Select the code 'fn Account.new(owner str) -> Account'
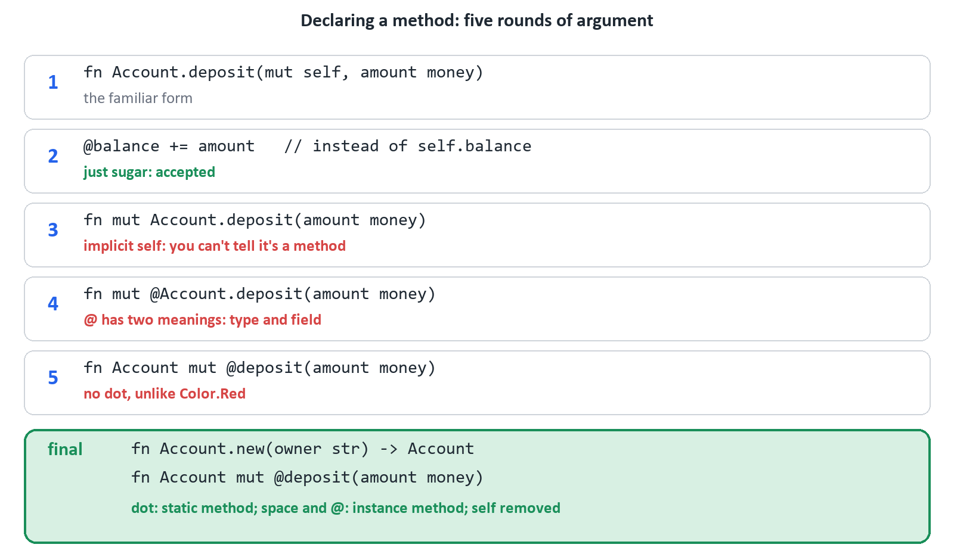The image size is (954, 560). [x=303, y=449]
